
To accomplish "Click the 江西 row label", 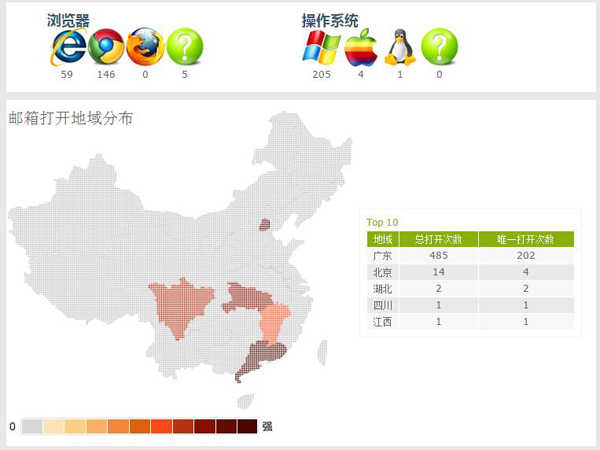I will (382, 321).
